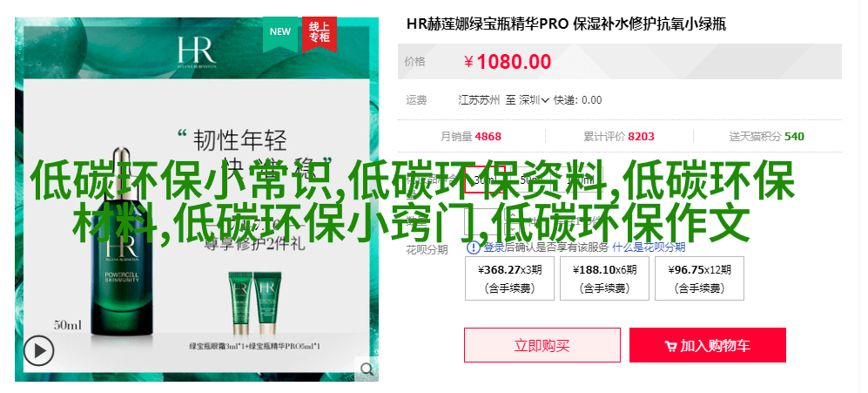Viewport: 868px width, 393px height.
Task: Click the info icon beside 登录 notice
Action: pyautogui.click(x=474, y=247)
